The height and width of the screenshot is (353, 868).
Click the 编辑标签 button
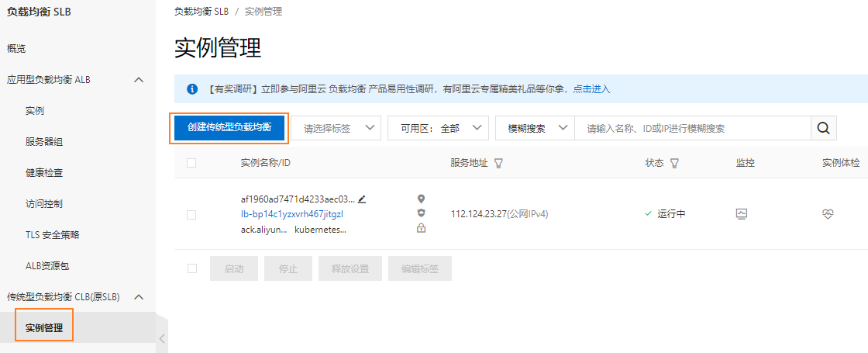420,268
